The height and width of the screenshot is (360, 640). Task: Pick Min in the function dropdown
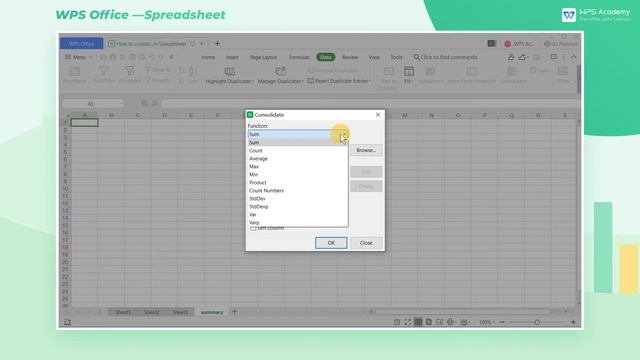pyautogui.click(x=298, y=174)
